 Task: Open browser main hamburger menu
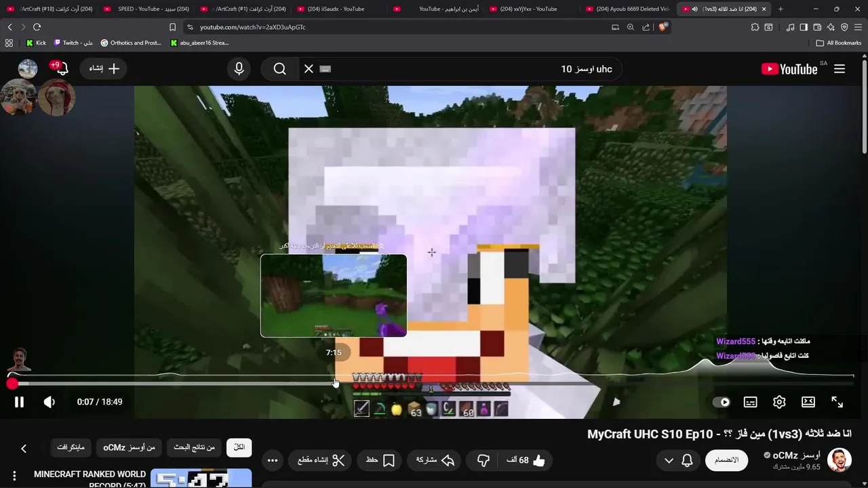point(858,27)
